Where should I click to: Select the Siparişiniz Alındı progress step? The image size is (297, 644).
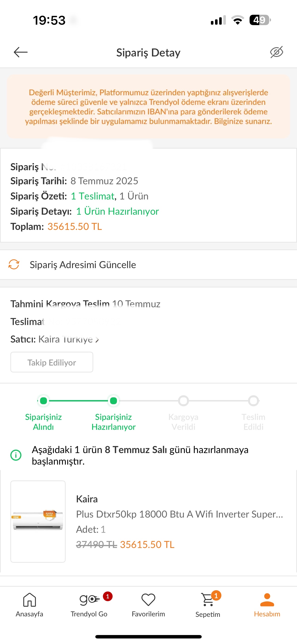44,401
